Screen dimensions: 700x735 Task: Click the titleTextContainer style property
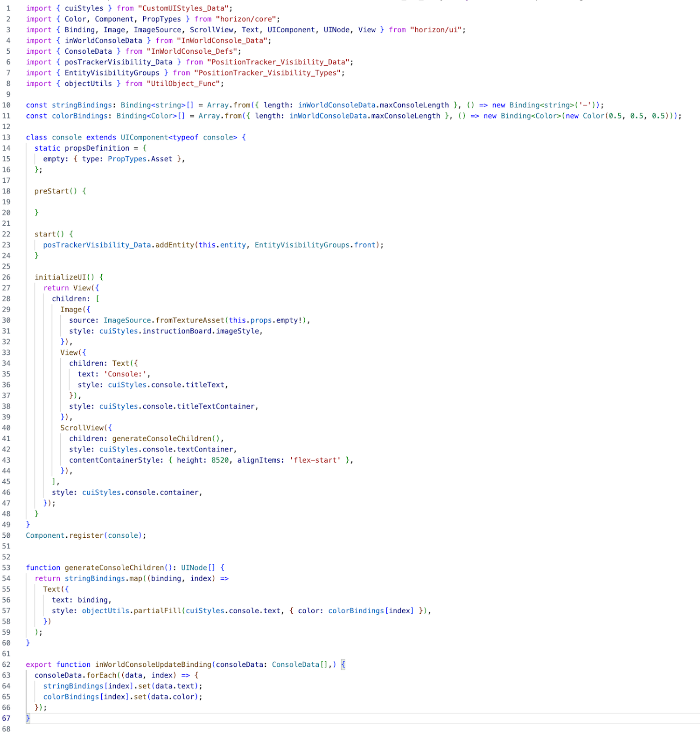click(x=216, y=406)
